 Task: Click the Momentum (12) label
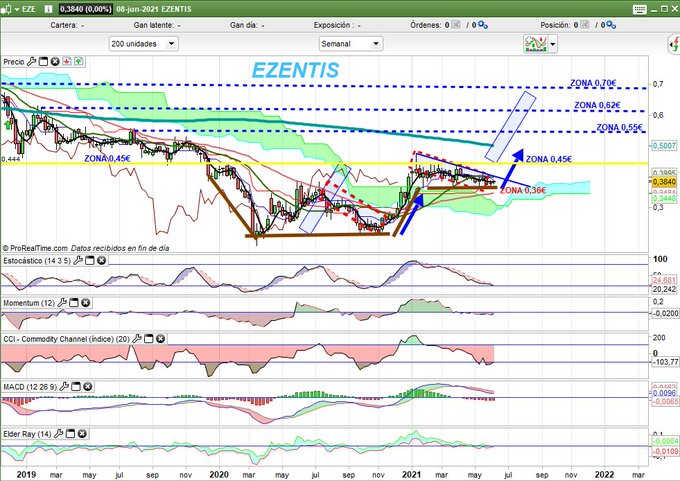(x=29, y=303)
